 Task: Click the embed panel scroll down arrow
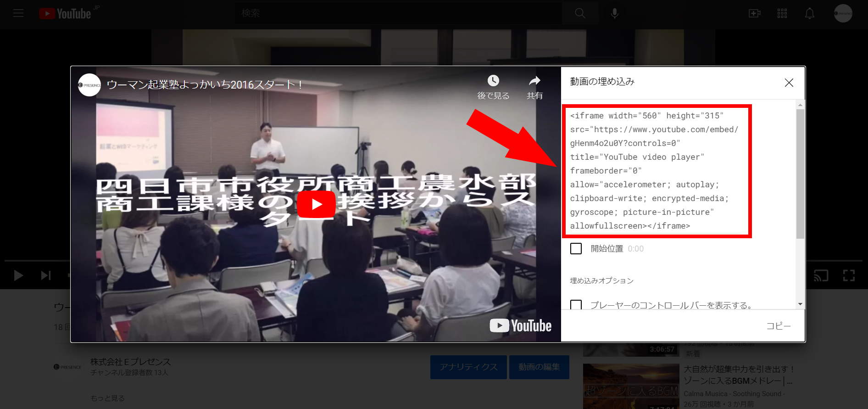tap(800, 304)
